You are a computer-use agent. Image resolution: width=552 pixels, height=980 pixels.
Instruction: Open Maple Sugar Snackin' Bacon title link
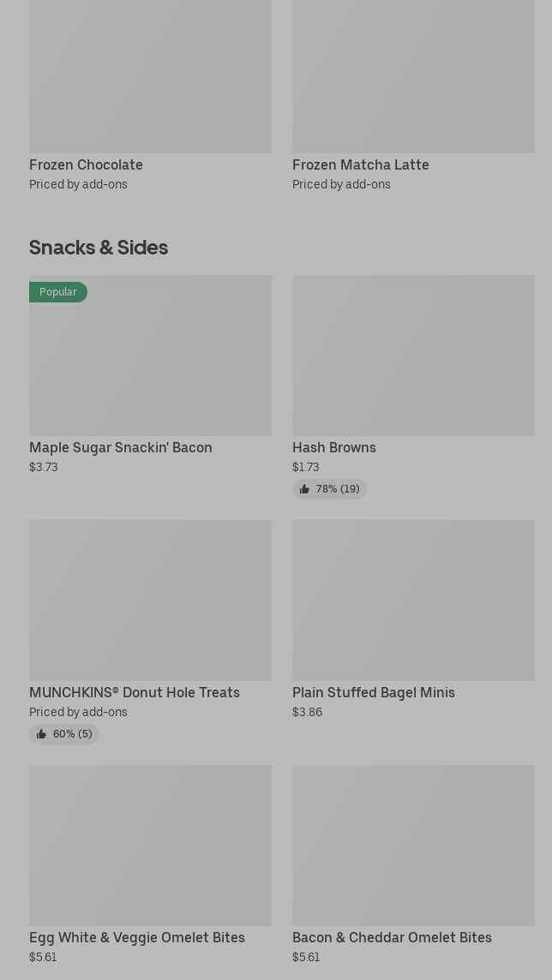click(x=120, y=447)
